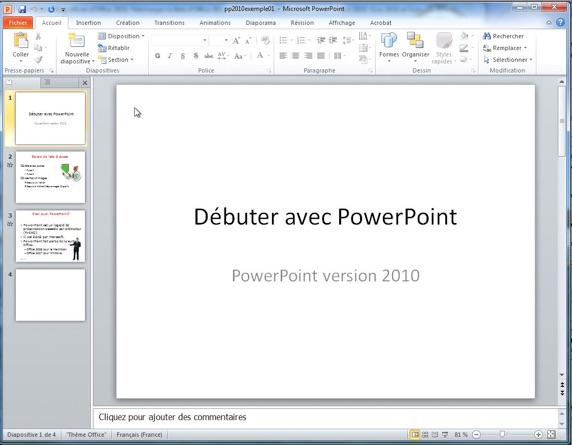572x445 pixels.
Task: Toggle text shadow formatting
Action: coord(196,56)
